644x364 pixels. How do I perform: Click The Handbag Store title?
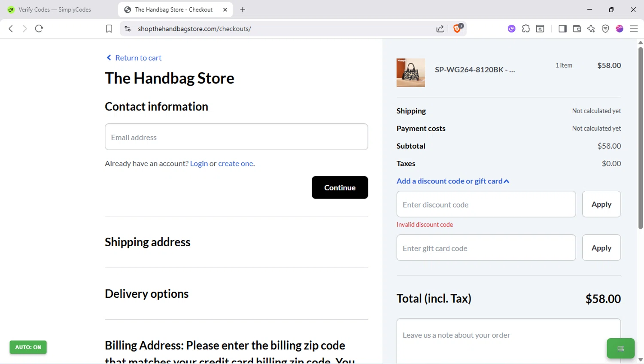tap(170, 78)
